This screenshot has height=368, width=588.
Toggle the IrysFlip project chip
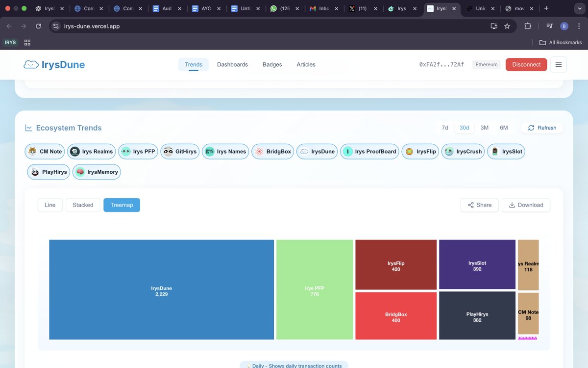[x=420, y=152]
